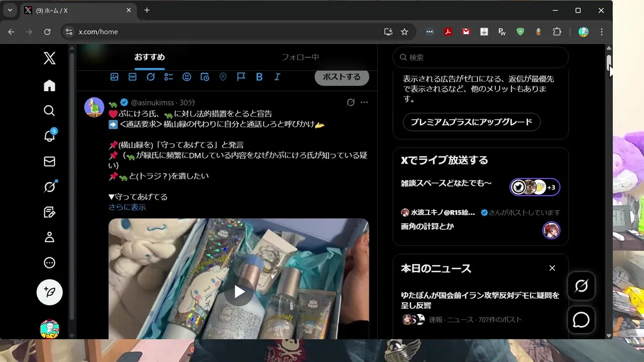The image size is (644, 362).
Task: Schedule the post with calendar icon
Action: (x=205, y=77)
